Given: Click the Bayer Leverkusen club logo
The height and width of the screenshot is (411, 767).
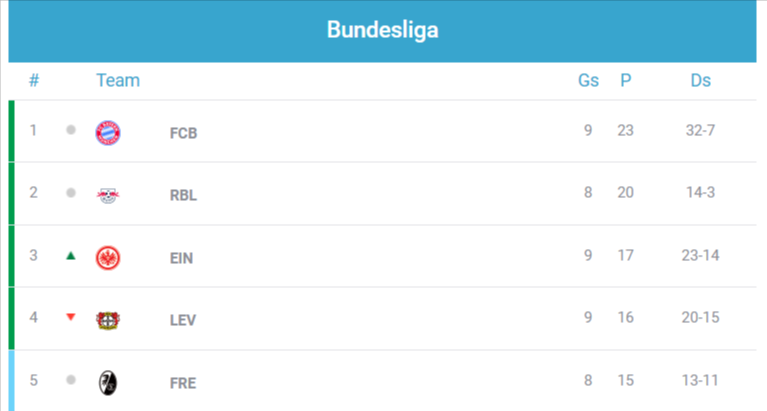Looking at the screenshot, I should point(108,320).
